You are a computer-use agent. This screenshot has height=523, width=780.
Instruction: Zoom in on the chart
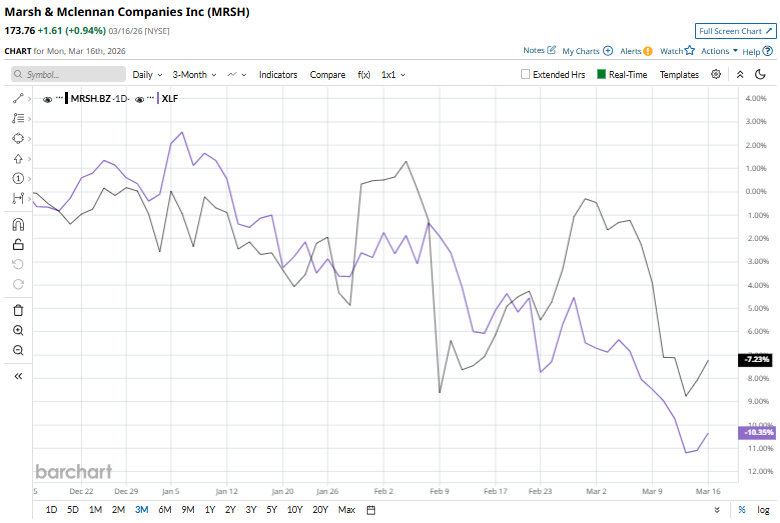coord(18,330)
